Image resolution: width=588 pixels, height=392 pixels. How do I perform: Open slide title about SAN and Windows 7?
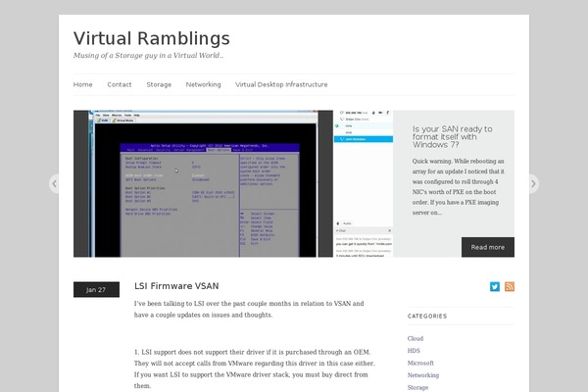pyautogui.click(x=452, y=137)
